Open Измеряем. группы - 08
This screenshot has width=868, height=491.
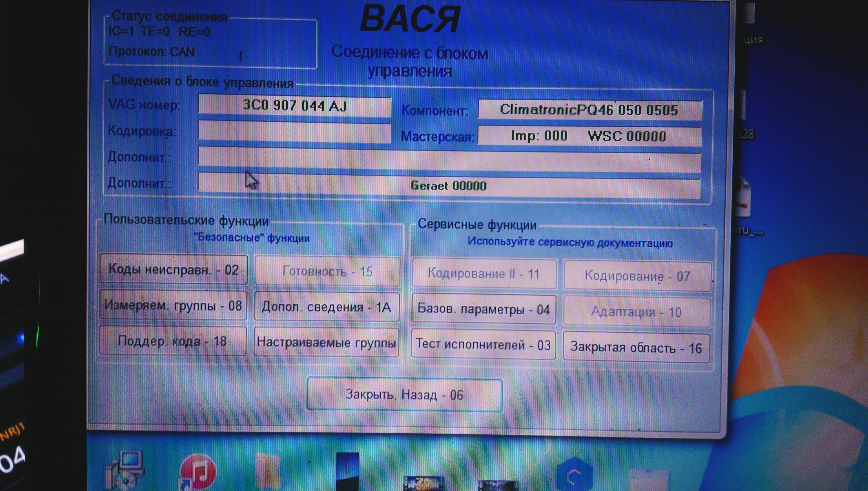(173, 305)
